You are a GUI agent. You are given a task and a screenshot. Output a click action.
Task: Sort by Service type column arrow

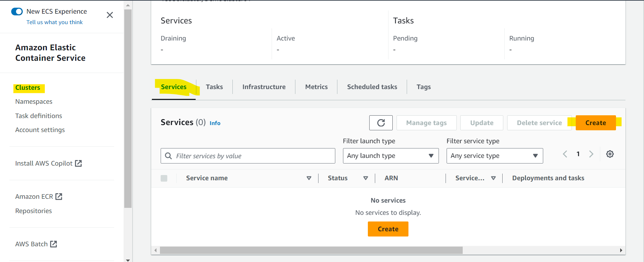click(x=493, y=178)
